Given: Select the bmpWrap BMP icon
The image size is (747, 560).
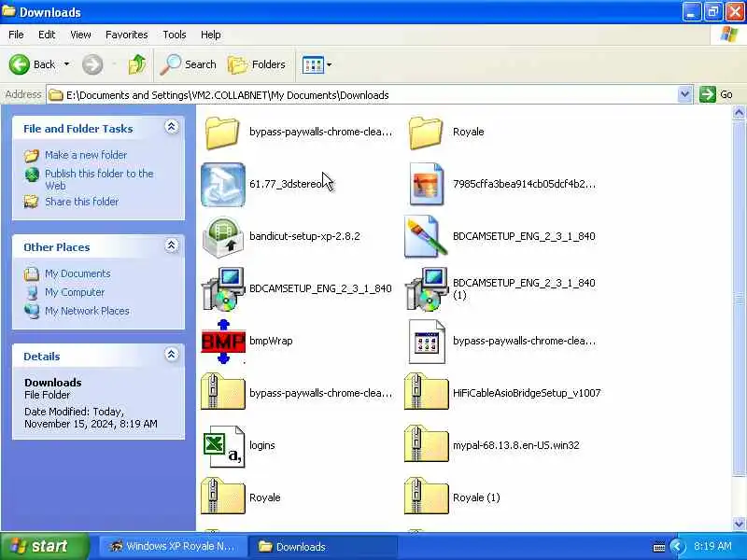Looking at the screenshot, I should tap(223, 342).
